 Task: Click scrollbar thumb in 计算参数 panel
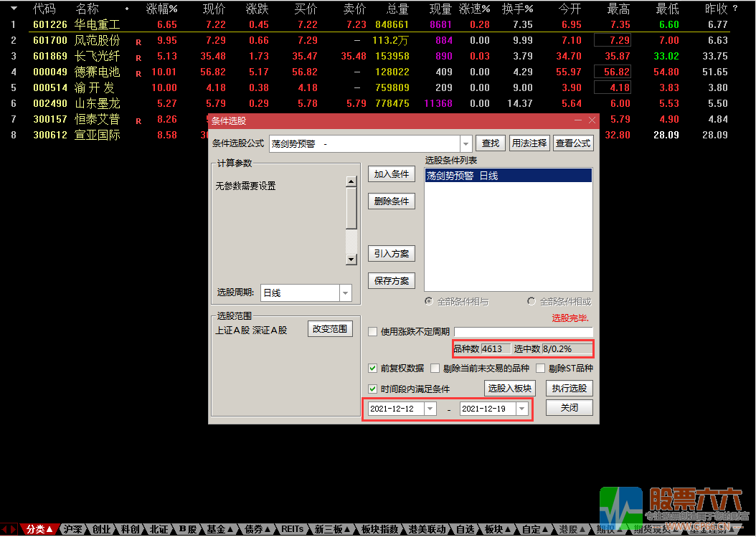pos(351,208)
